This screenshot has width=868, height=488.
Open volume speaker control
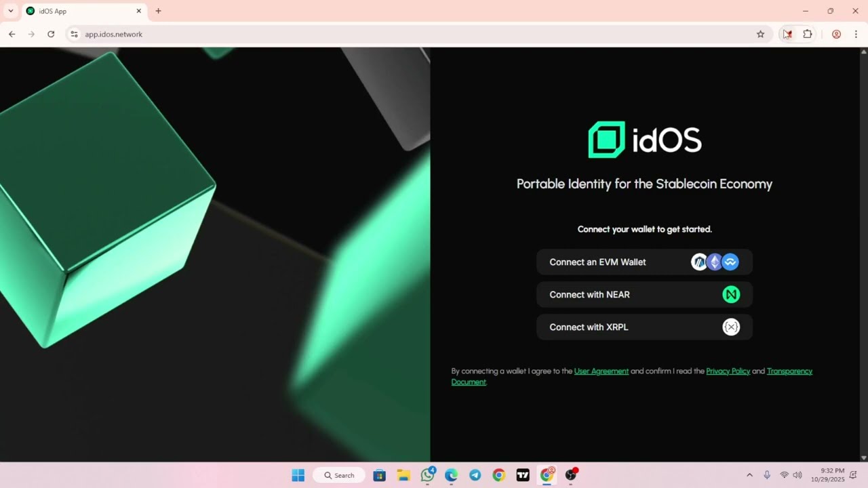coord(797,475)
